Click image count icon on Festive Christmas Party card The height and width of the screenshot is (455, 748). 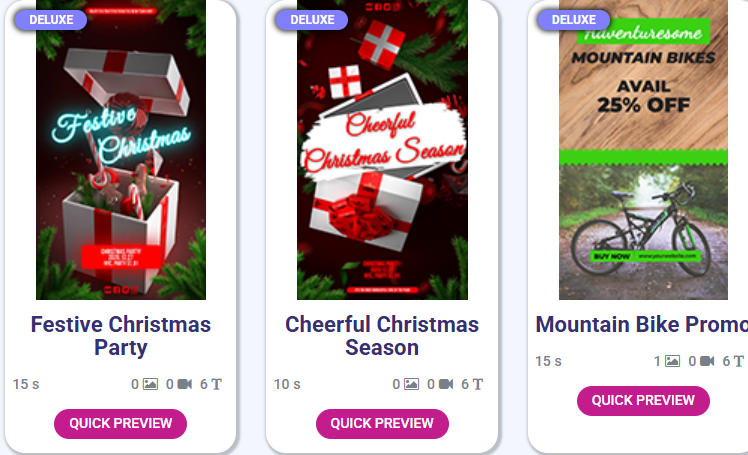click(x=150, y=384)
